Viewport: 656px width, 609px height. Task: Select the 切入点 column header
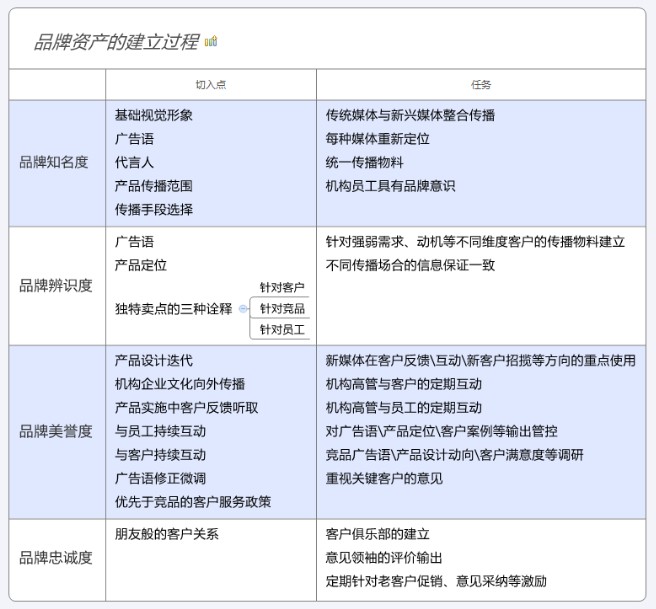click(210, 85)
